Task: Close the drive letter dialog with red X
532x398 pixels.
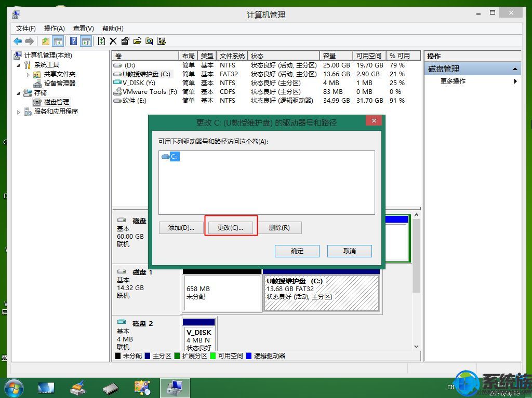Action: tap(374, 121)
